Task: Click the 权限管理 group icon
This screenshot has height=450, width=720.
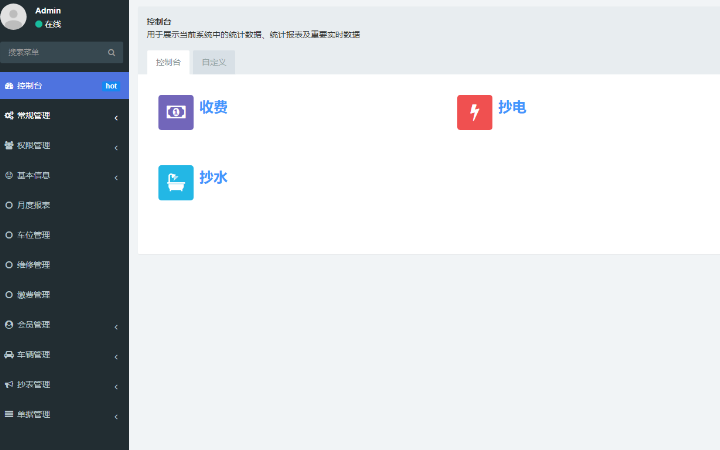Action: point(9,145)
